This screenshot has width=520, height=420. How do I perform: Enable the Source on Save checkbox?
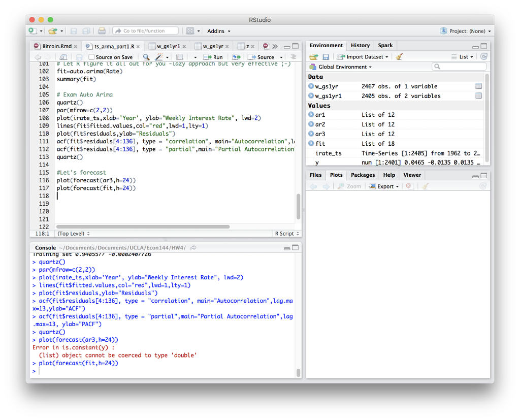[91, 57]
